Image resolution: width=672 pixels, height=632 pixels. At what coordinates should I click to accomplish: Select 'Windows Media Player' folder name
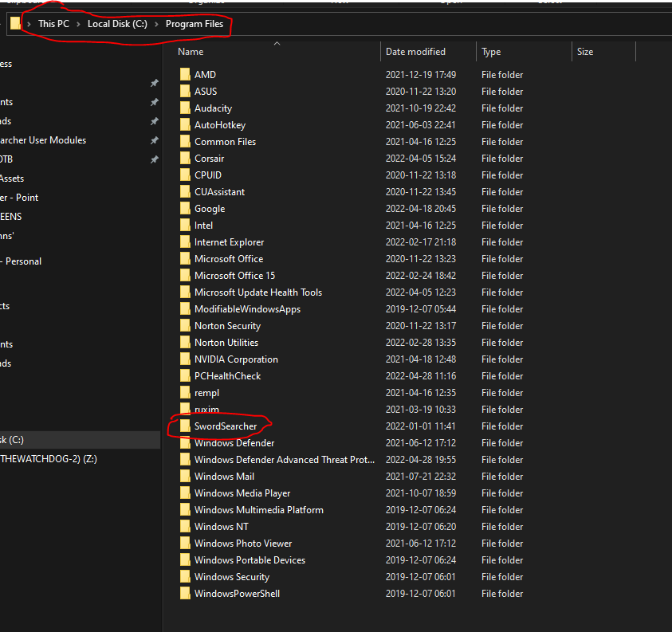242,493
